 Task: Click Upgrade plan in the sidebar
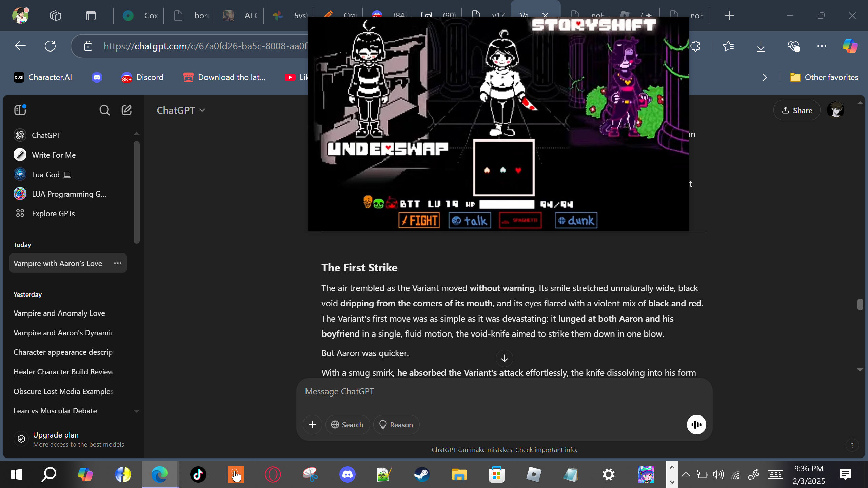69,439
